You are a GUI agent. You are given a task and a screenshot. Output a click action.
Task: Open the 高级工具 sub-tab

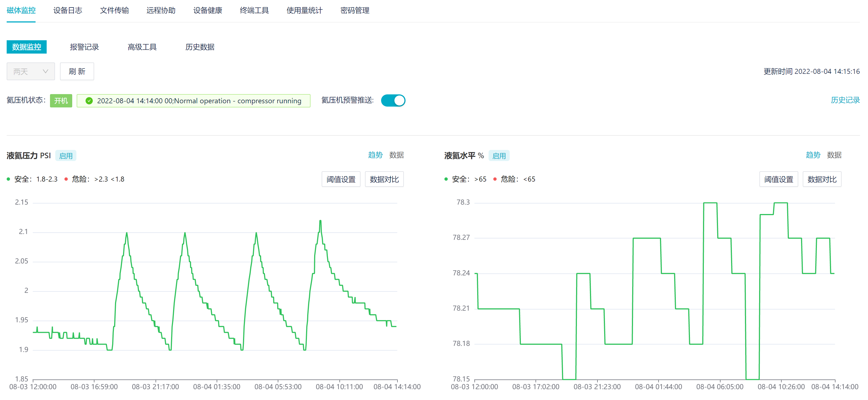tap(142, 47)
